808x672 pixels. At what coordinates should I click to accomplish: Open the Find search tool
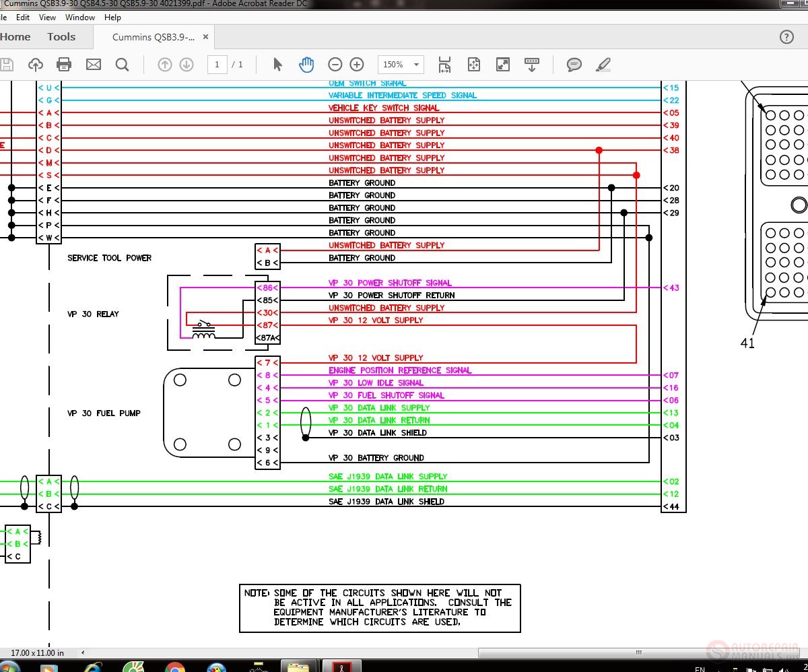pos(121,64)
